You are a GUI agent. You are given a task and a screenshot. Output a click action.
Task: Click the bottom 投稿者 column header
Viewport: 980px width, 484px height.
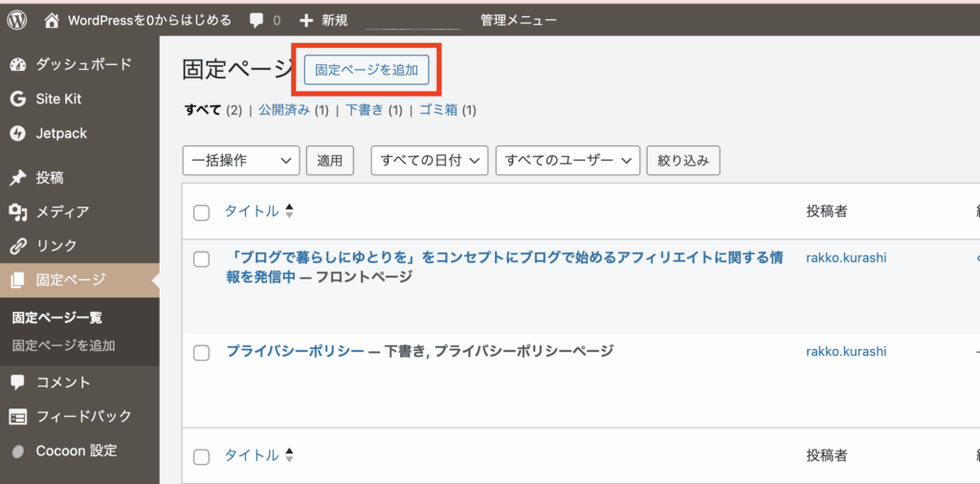(x=826, y=456)
